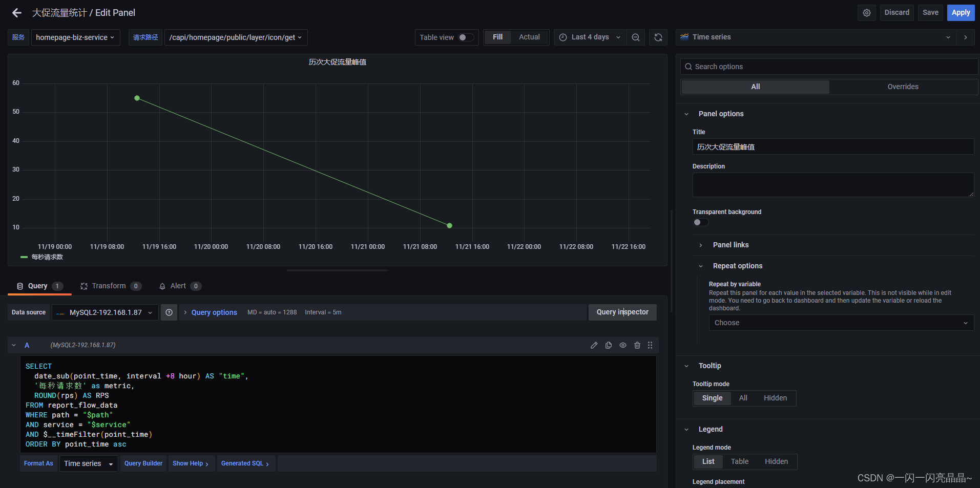The image size is (980, 488).
Task: Zoom out the time range with magnifier icon
Action: 636,37
